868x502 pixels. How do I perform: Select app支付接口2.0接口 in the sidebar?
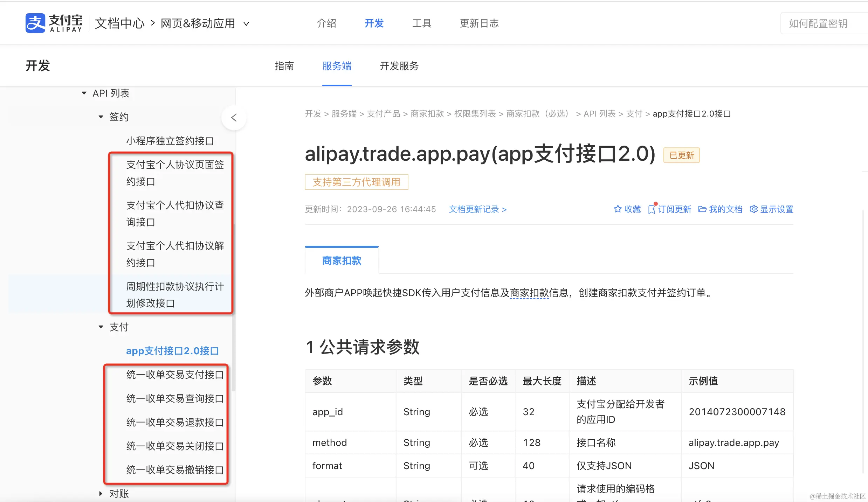coord(172,351)
